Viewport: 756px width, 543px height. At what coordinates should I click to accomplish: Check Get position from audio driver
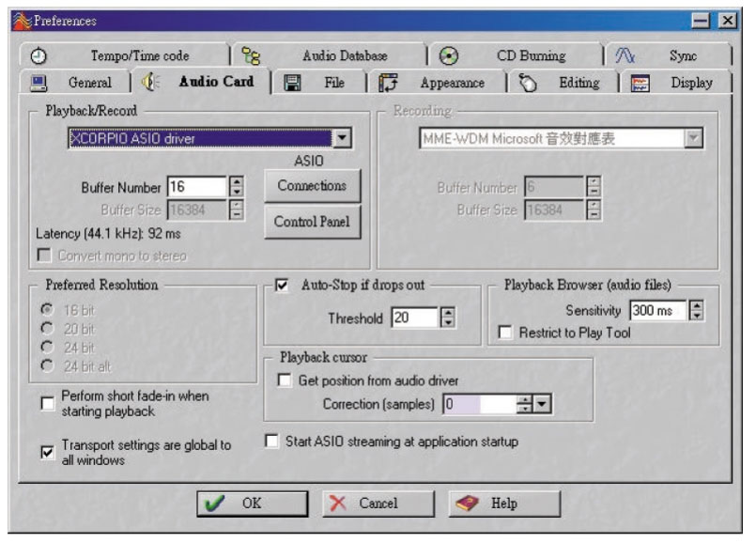(285, 380)
